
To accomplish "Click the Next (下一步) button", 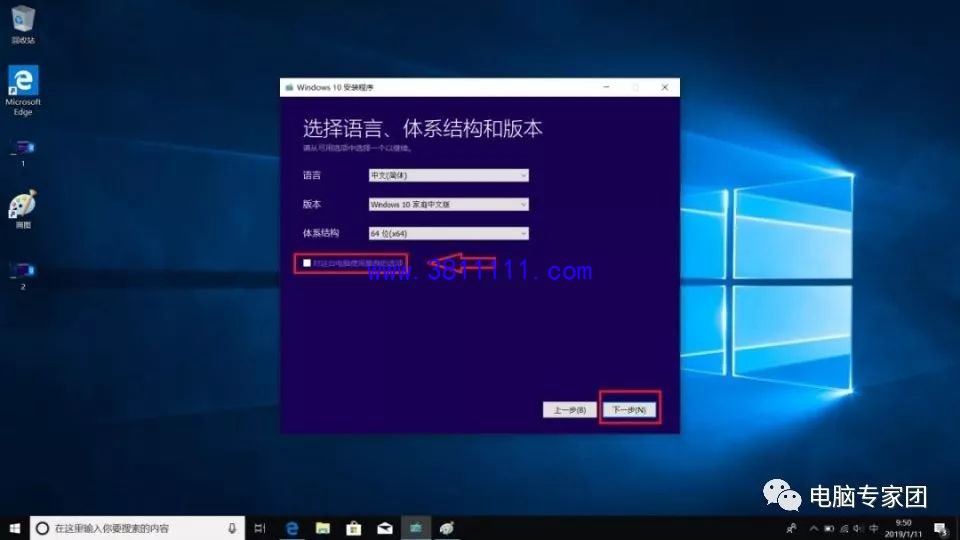I will 629,410.
